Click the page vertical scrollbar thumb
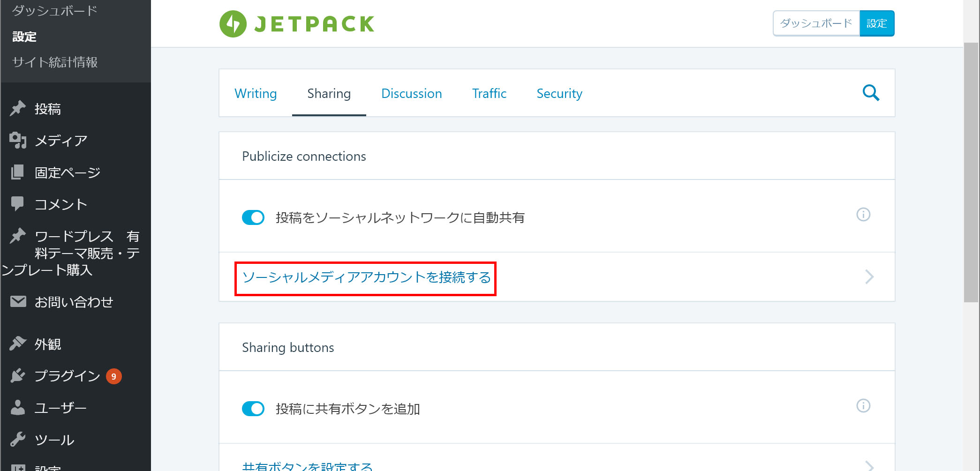Image resolution: width=980 pixels, height=471 pixels. click(x=971, y=172)
